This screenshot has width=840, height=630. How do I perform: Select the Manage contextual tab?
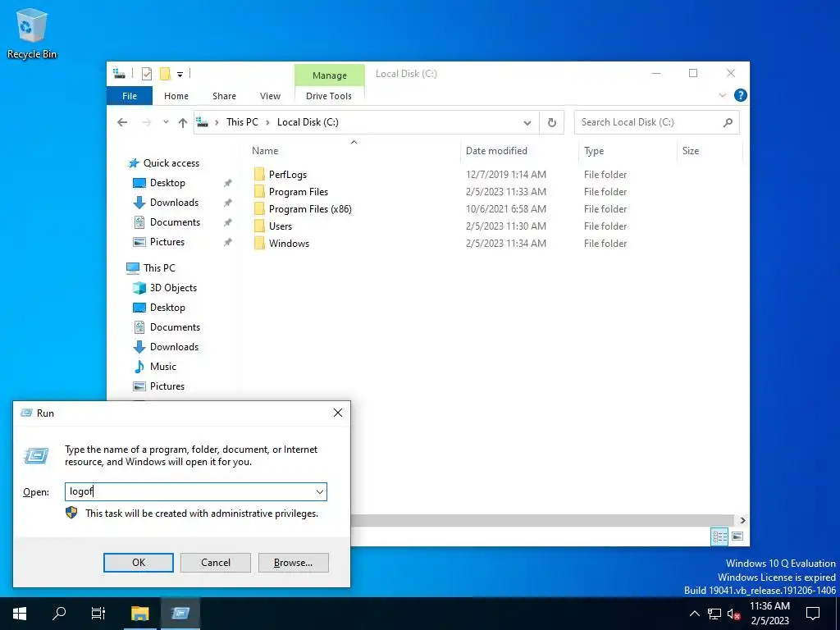(330, 75)
